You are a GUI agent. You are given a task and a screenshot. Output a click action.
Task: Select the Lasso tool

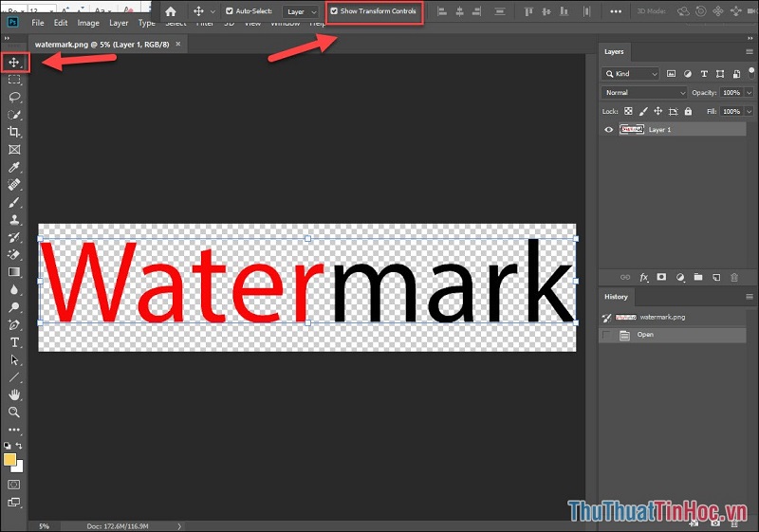14,98
